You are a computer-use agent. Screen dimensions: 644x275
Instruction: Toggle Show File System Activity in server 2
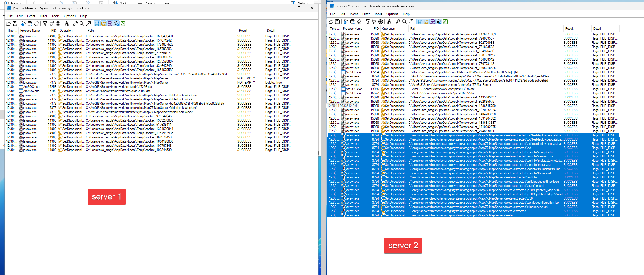[426, 22]
